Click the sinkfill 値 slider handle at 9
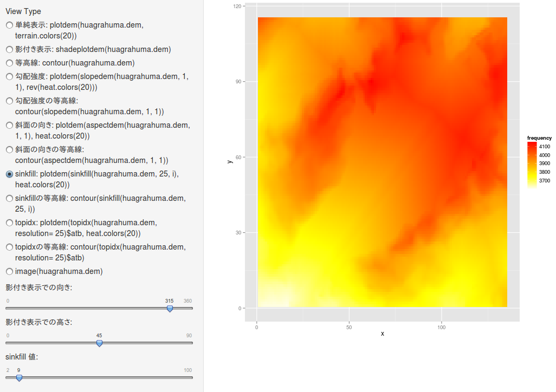Viewport: 556px width, 392px height. [x=19, y=378]
